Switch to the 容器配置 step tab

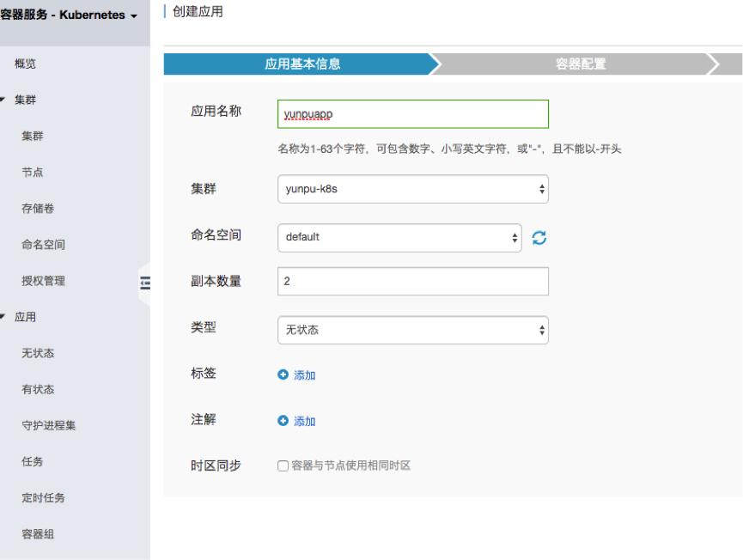pyautogui.click(x=581, y=64)
